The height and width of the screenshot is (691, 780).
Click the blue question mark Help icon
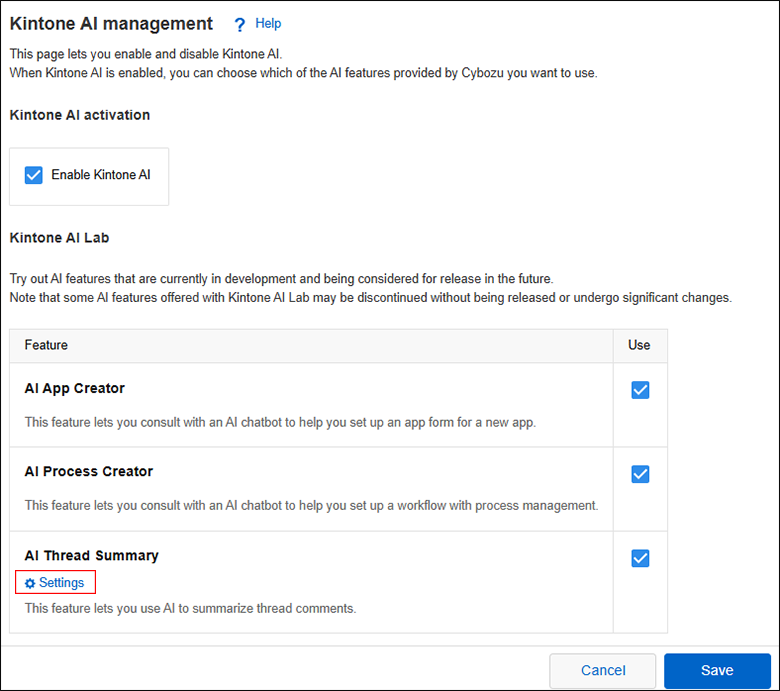coord(239,24)
